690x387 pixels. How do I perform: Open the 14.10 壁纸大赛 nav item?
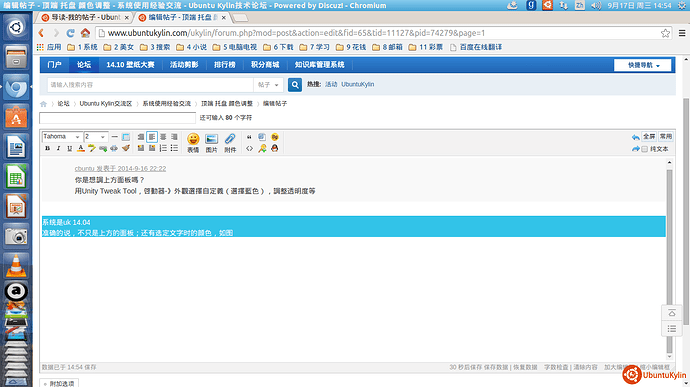coord(130,65)
